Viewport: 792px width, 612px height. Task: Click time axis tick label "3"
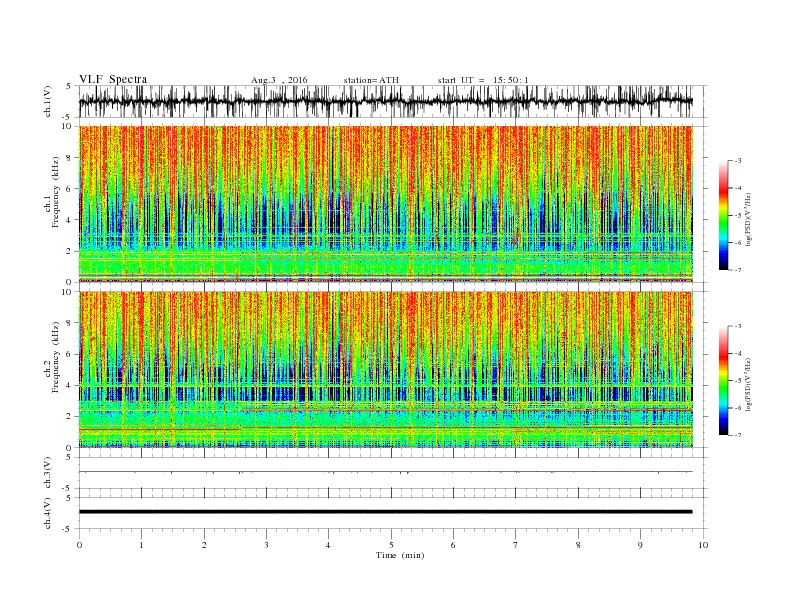click(x=266, y=545)
